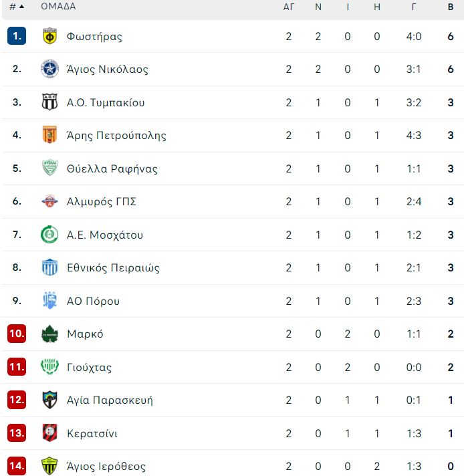
Task: Open the Γιούχτας team link
Action: (x=89, y=367)
